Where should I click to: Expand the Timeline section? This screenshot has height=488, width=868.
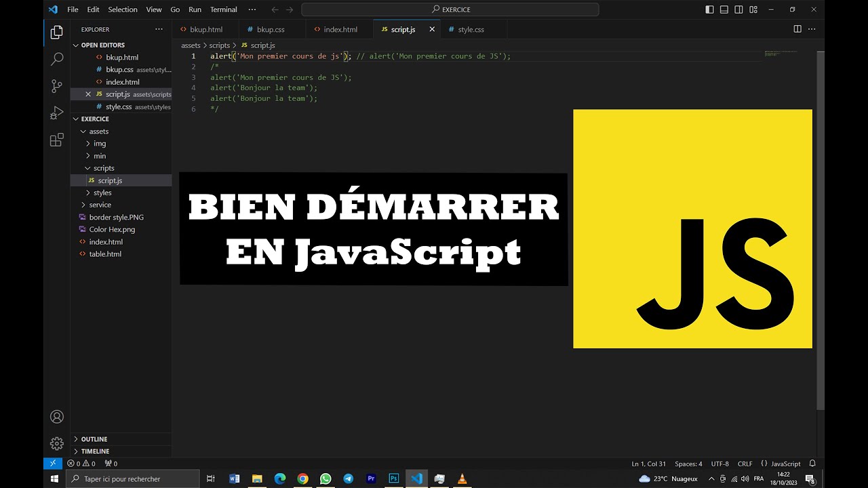pos(121,451)
